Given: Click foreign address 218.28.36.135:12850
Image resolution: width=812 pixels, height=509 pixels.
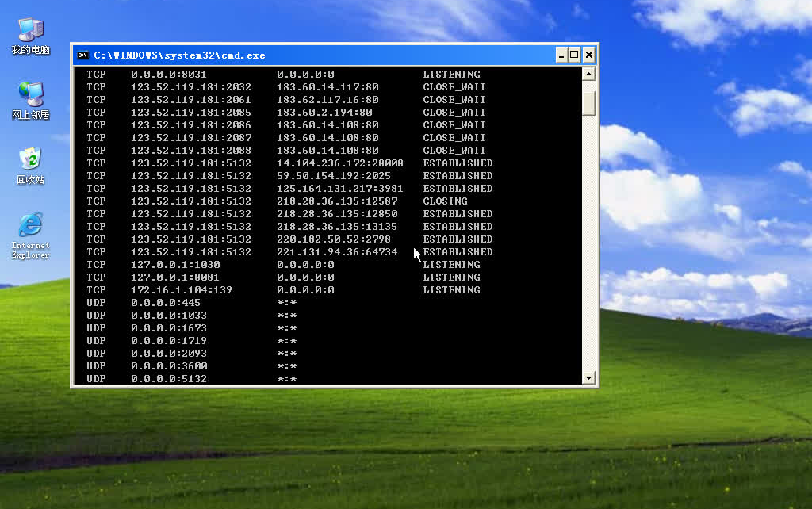Looking at the screenshot, I should (337, 214).
